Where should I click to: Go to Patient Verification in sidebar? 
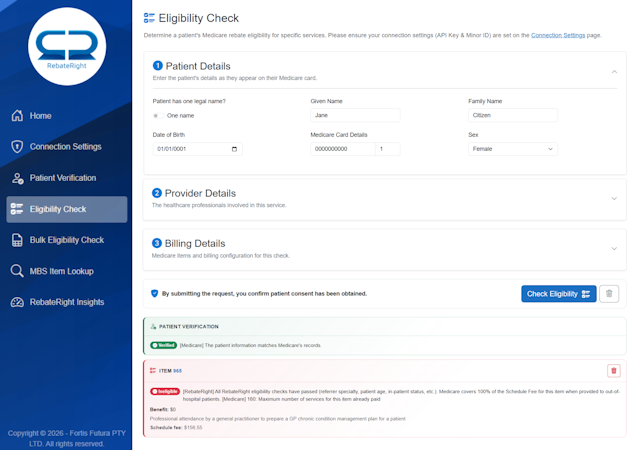(x=67, y=178)
